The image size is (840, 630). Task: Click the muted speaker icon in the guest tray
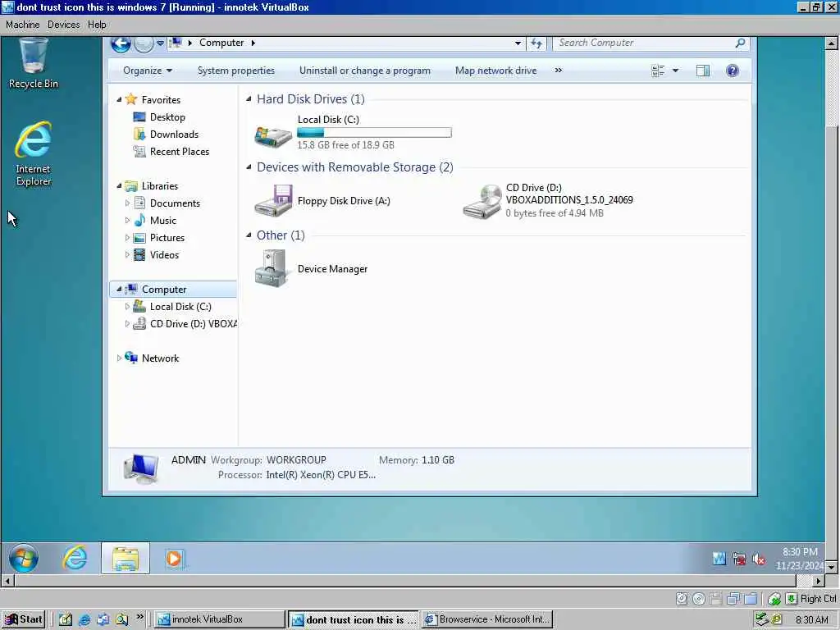click(759, 559)
